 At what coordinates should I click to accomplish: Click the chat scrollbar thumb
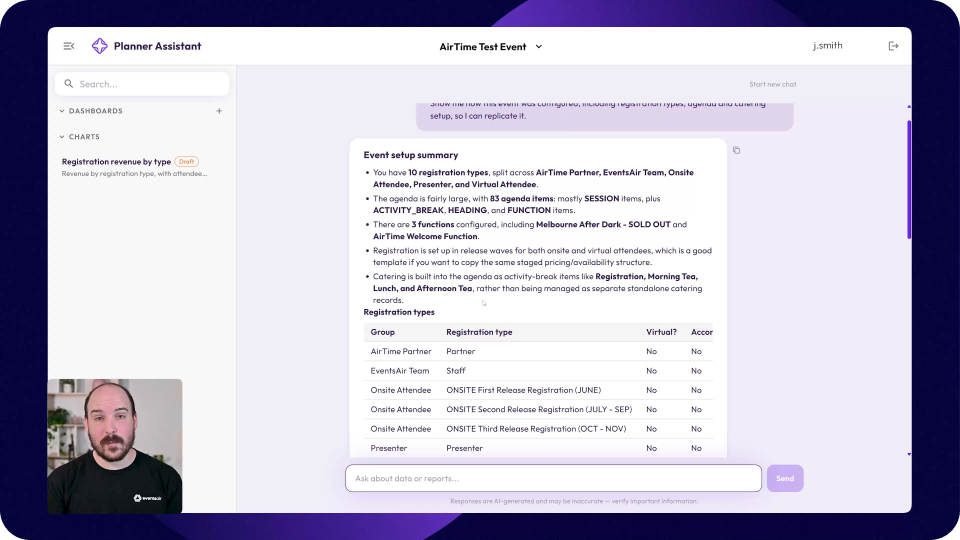[909, 179]
